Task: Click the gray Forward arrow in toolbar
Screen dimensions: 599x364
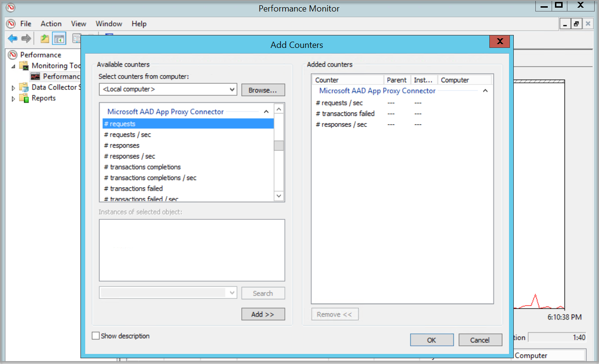Action: click(x=26, y=38)
